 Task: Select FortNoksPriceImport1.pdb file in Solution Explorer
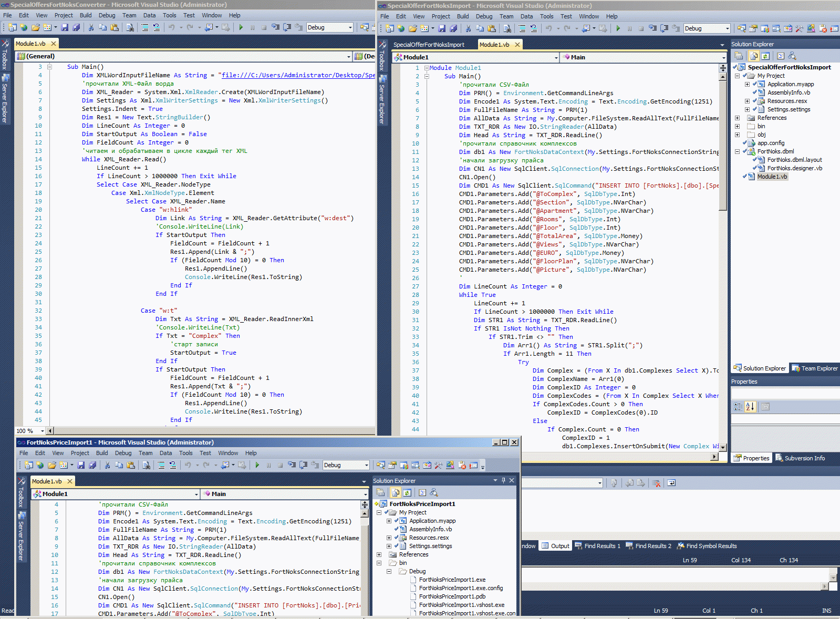(x=452, y=596)
